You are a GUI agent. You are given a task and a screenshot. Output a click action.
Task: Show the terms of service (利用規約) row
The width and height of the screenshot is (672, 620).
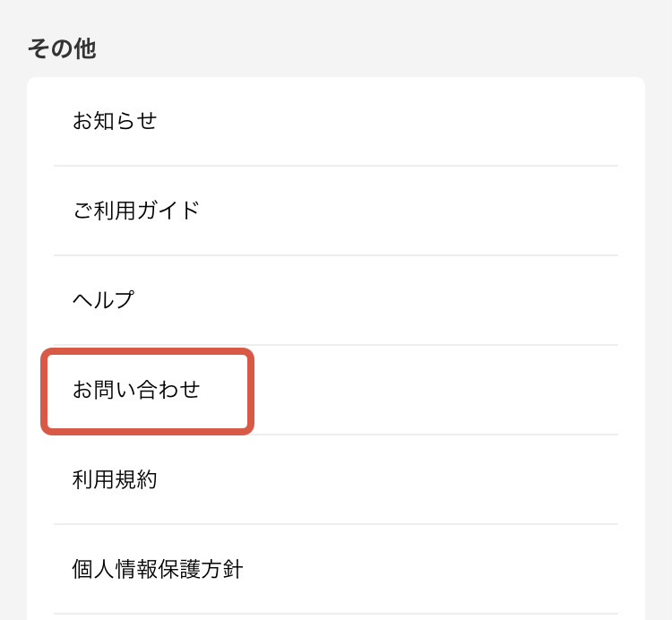(335, 479)
